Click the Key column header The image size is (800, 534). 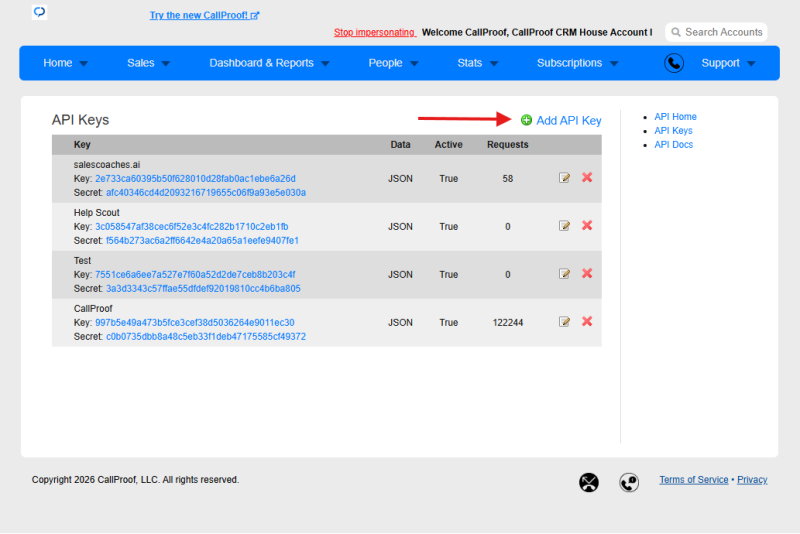click(x=82, y=144)
